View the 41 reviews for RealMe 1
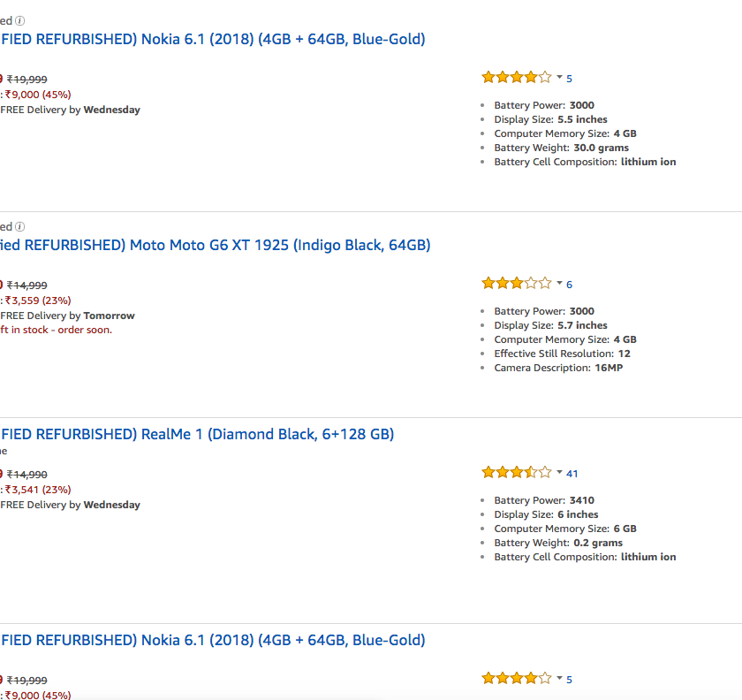The width and height of the screenshot is (742, 700). pyautogui.click(x=572, y=473)
